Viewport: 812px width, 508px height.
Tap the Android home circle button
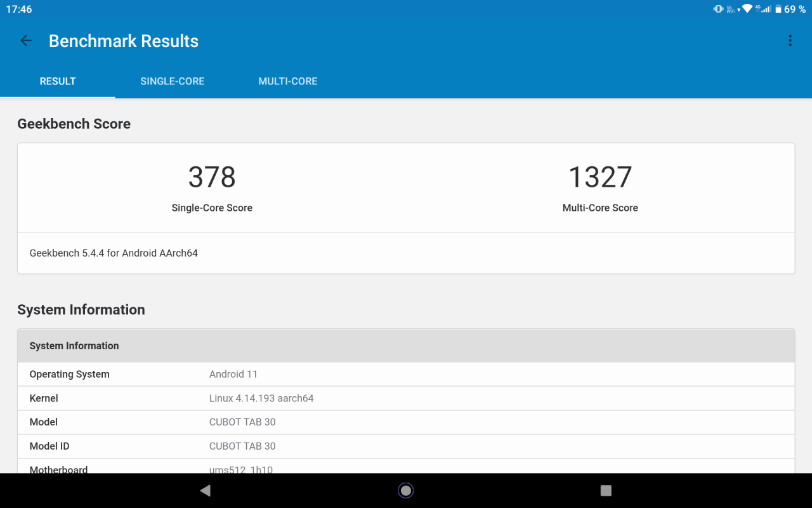[406, 490]
